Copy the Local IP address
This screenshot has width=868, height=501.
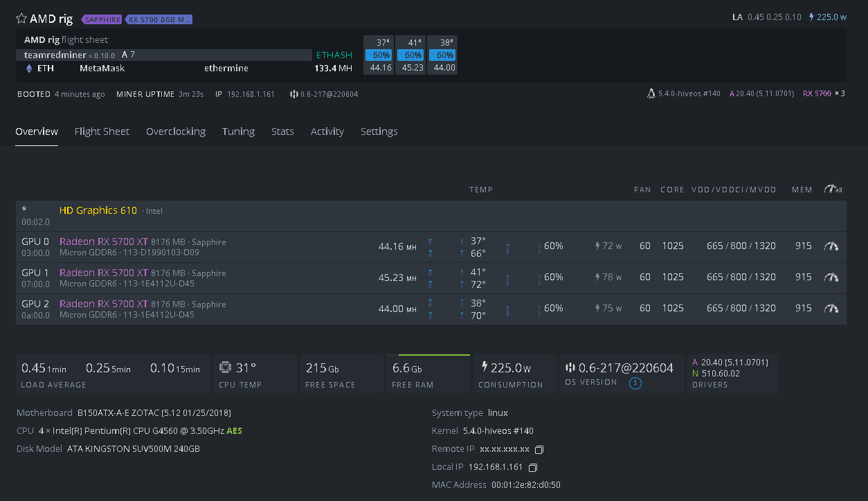click(533, 467)
